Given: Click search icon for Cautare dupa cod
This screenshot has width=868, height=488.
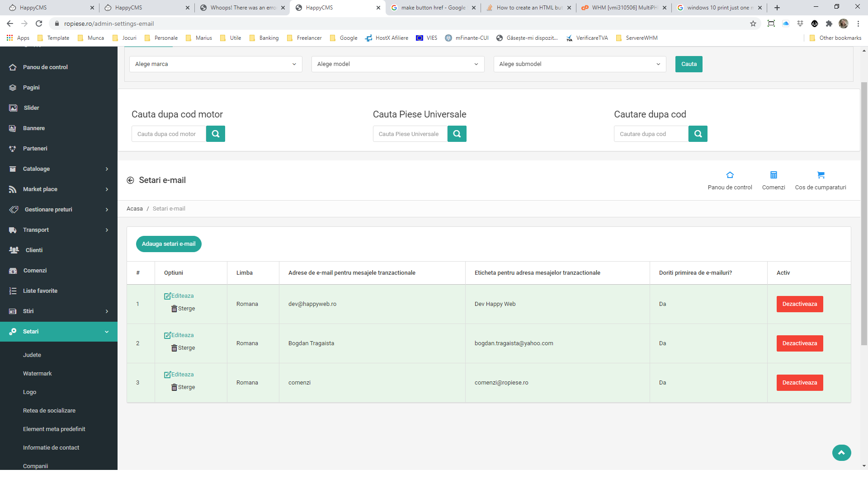Looking at the screenshot, I should (x=698, y=134).
